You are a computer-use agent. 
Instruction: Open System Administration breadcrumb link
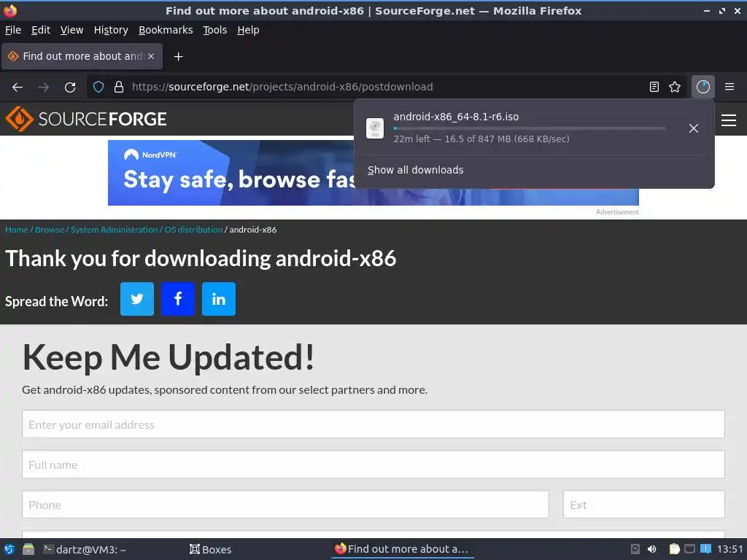[115, 230]
